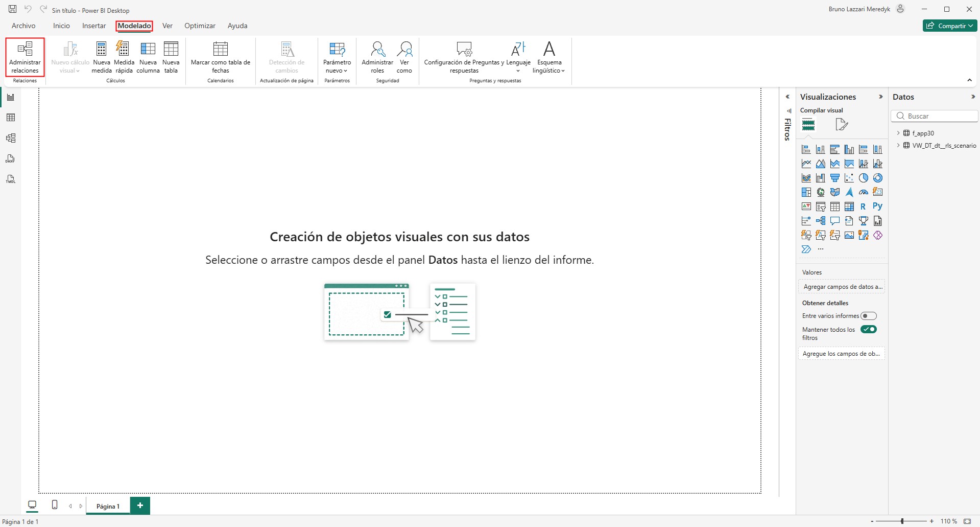Click the zoom slider handle
Viewport: 980px width, 527px height.
(x=902, y=521)
